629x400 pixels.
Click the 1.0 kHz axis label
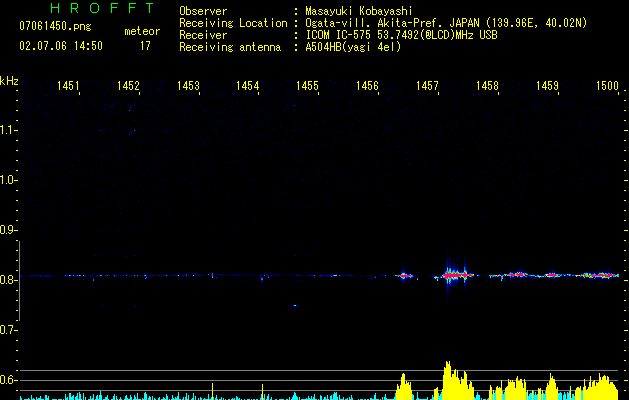[x=8, y=180]
